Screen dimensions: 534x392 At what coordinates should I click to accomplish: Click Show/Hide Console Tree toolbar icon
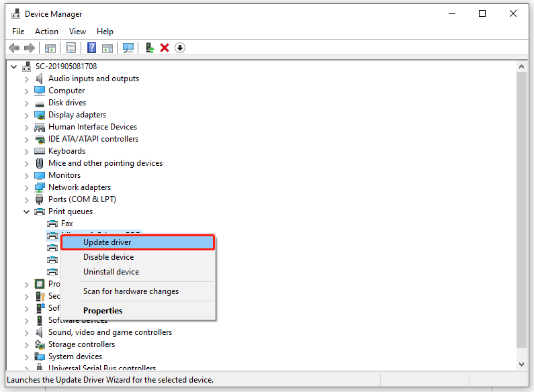click(50, 48)
